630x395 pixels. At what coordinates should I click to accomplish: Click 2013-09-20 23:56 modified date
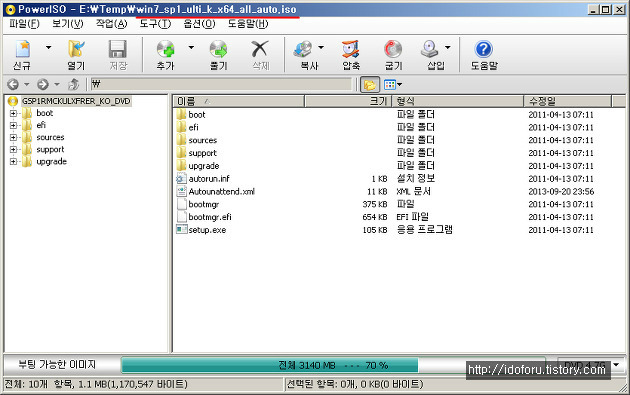(561, 191)
